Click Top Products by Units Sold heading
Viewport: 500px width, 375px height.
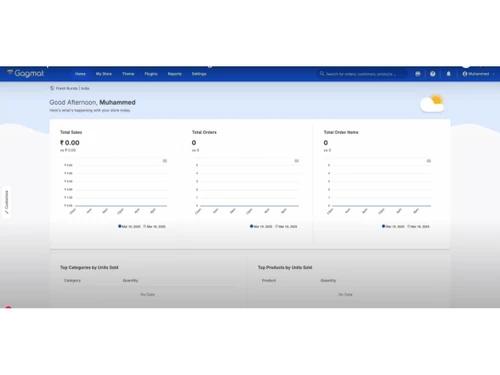tap(285, 267)
